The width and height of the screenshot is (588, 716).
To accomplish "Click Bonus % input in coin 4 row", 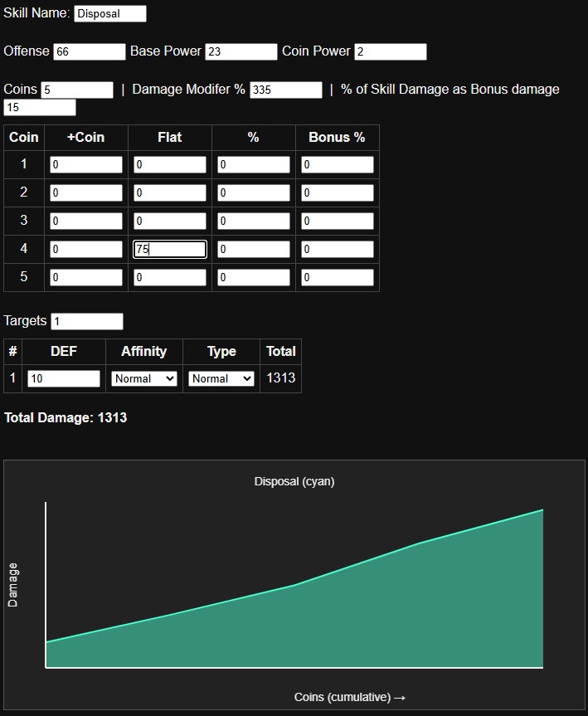I will coord(338,250).
